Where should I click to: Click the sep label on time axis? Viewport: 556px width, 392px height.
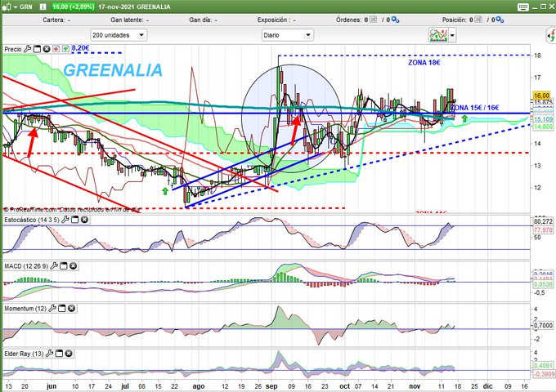(271, 386)
